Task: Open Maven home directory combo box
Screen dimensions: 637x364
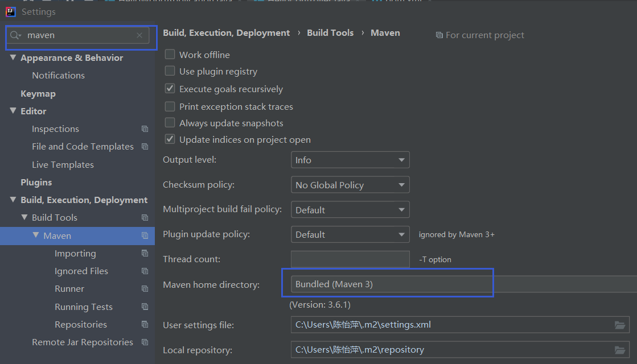Action: tap(463, 284)
